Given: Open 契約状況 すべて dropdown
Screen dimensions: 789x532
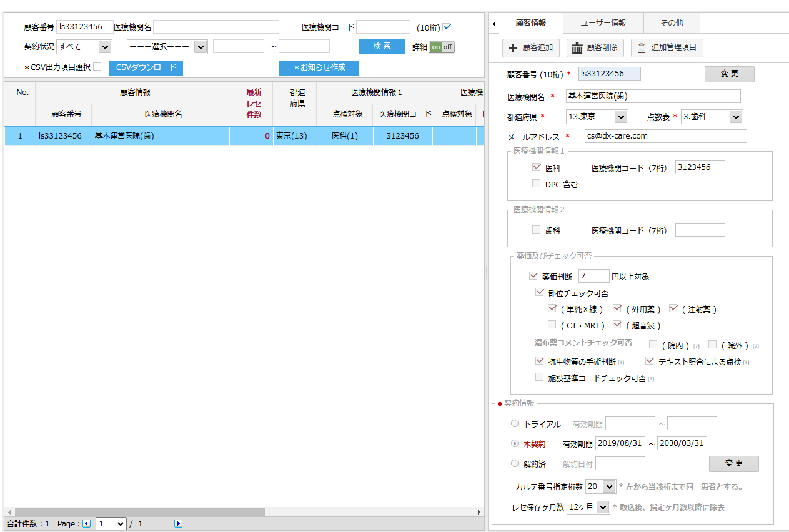Looking at the screenshot, I should coord(84,47).
